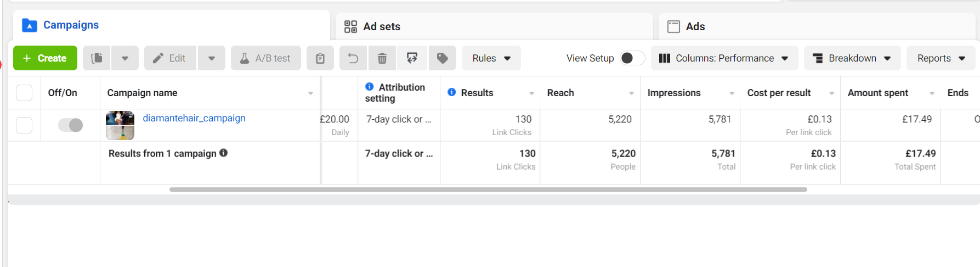Viewport: 980px width, 267px height.
Task: Expand the Breakdown dropdown
Action: (x=852, y=58)
